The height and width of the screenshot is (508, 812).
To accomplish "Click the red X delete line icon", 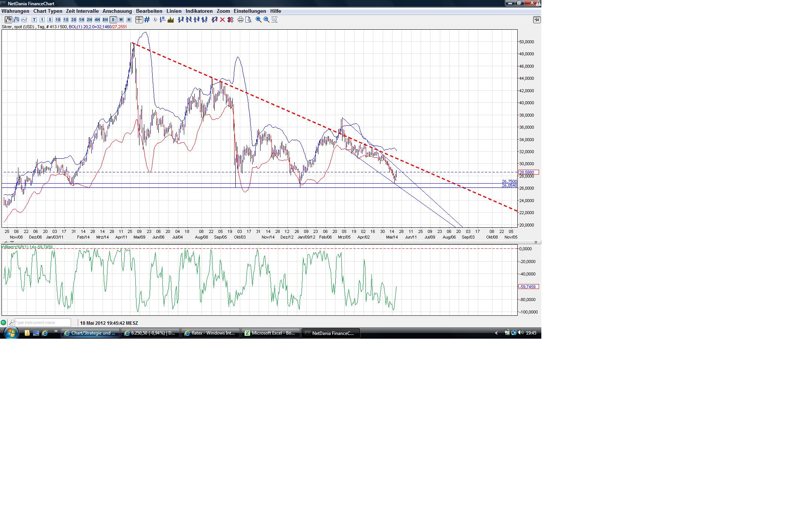I will point(223,20).
